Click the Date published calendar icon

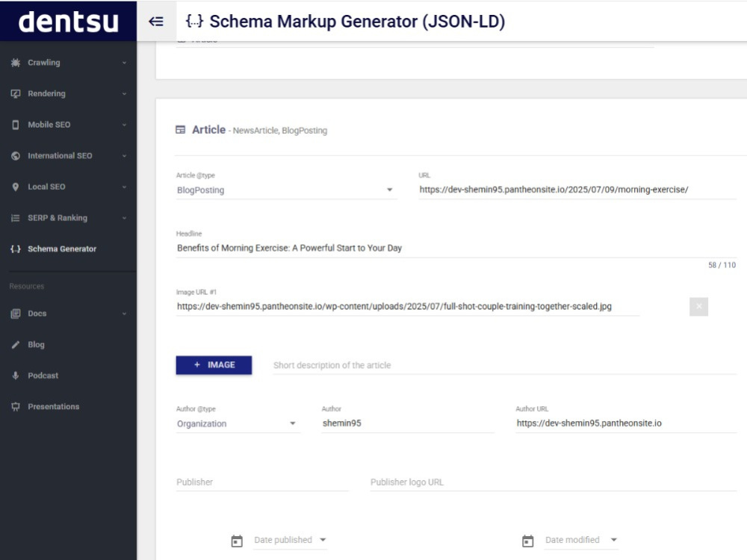tap(237, 541)
